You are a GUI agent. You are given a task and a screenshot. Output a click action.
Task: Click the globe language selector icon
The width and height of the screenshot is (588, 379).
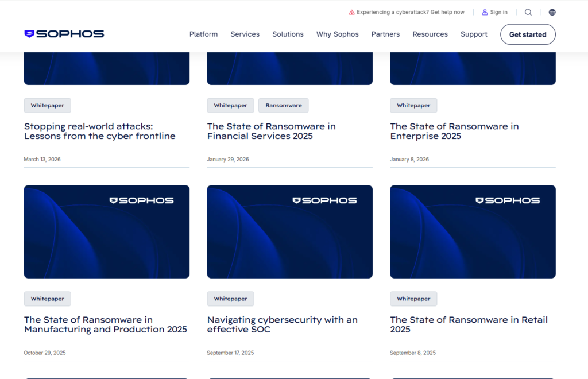point(552,12)
